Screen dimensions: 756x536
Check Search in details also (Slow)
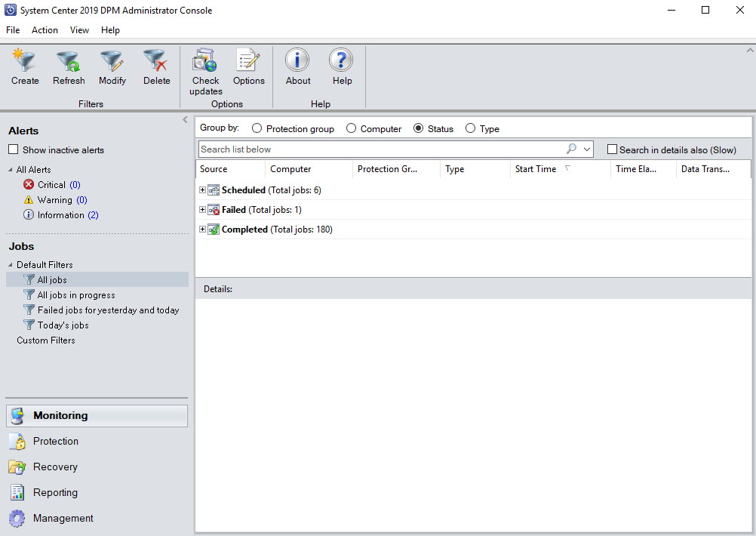(x=612, y=149)
